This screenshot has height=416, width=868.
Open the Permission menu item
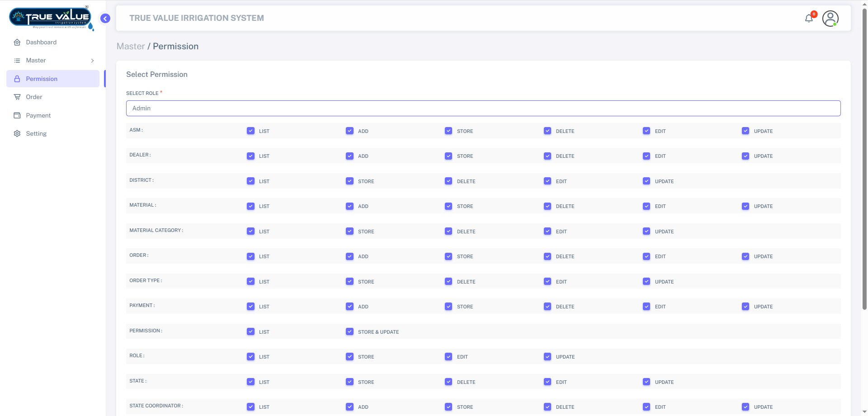pos(42,79)
